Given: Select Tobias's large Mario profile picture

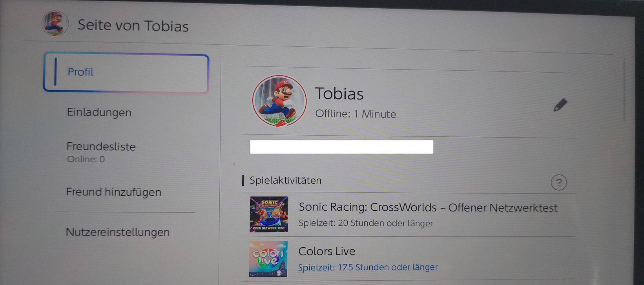Looking at the screenshot, I should [x=279, y=101].
